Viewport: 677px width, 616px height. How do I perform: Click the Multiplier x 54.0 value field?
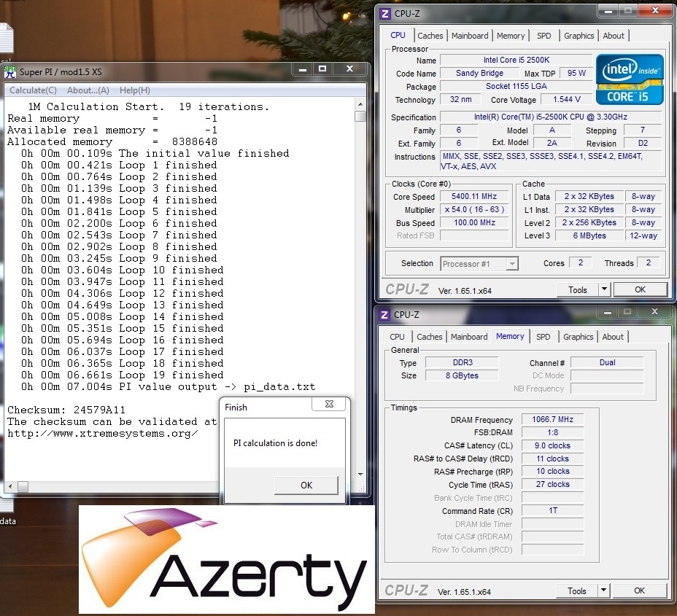[x=474, y=209]
